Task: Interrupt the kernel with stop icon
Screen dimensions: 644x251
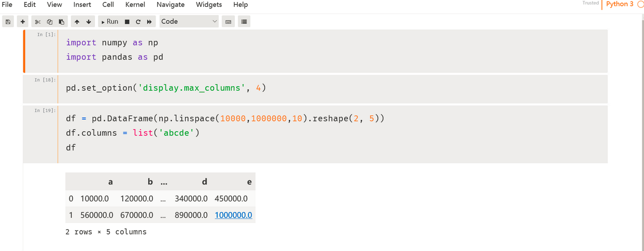Action: (x=127, y=22)
